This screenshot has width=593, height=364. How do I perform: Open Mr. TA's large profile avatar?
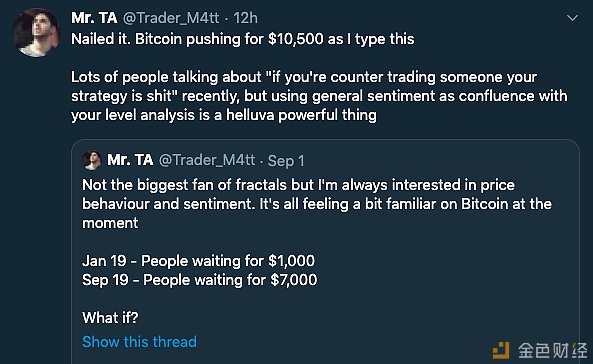36,33
